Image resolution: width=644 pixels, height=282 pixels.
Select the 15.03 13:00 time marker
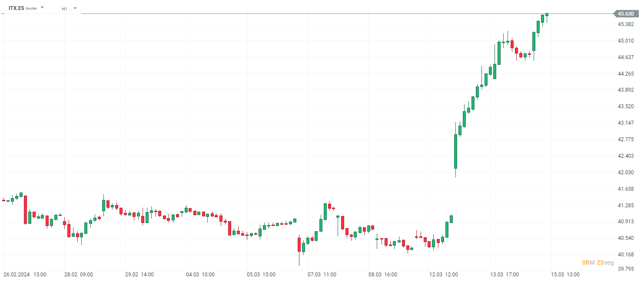click(x=565, y=275)
